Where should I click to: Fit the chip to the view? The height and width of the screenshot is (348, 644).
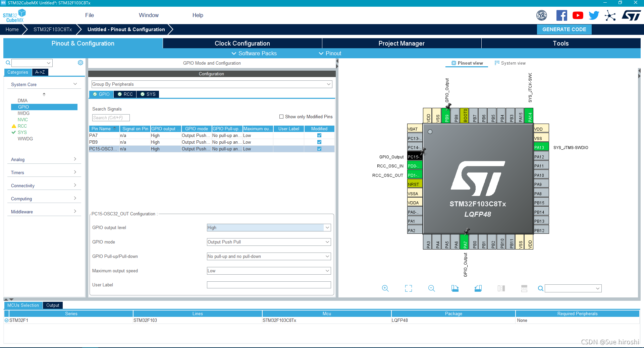[x=409, y=288]
